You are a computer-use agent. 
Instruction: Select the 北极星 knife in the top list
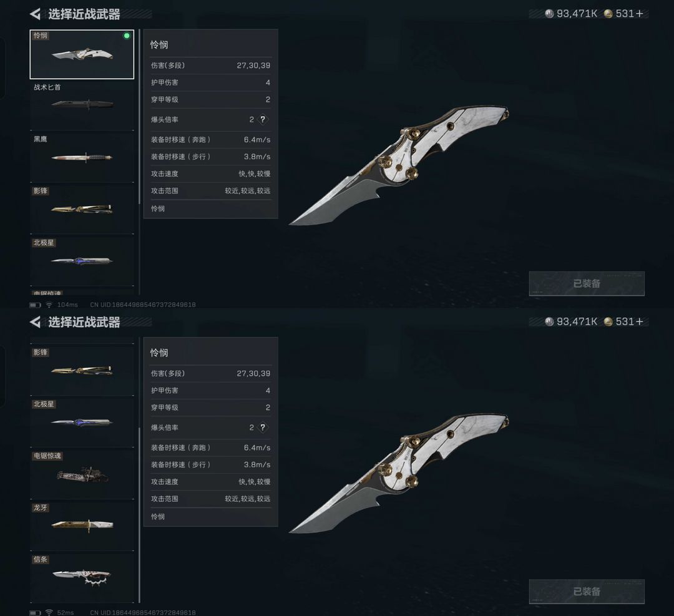(82, 260)
